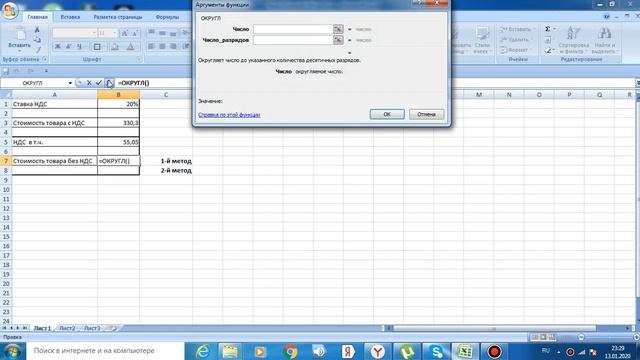Toggle align text right

click(173, 47)
